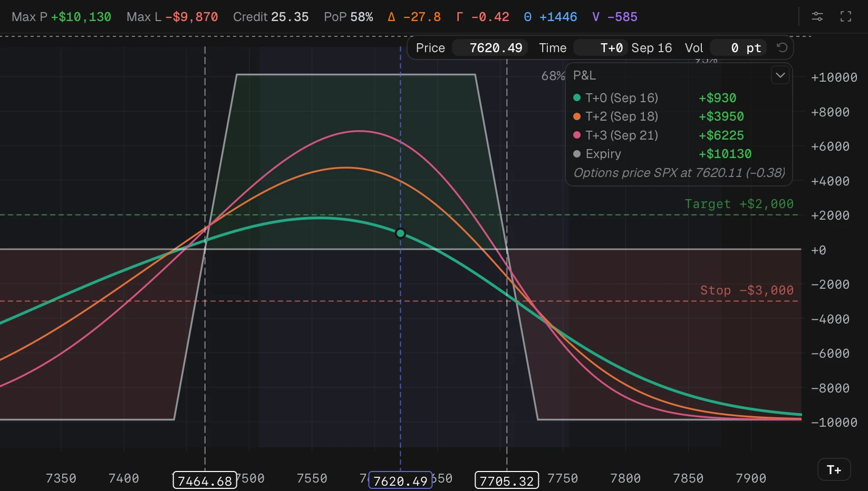Open chart settings sliders icon
The image size is (868, 491).
pyautogui.click(x=817, y=16)
